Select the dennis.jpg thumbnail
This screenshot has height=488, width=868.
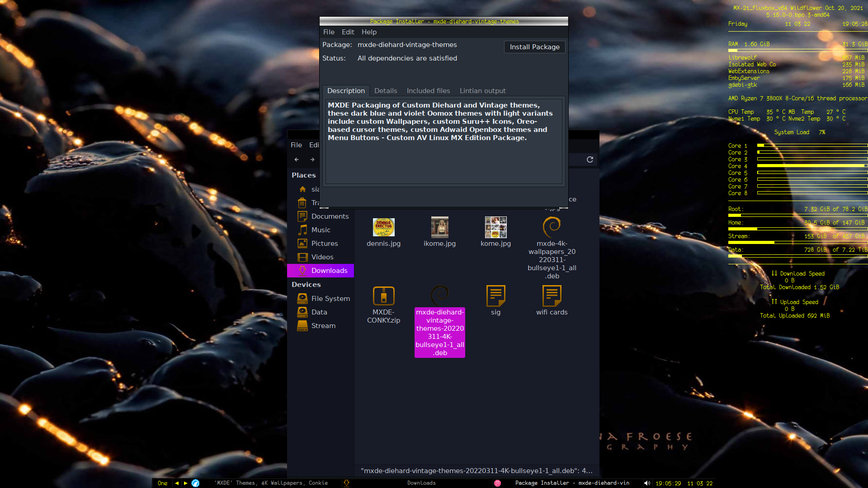coord(383,227)
